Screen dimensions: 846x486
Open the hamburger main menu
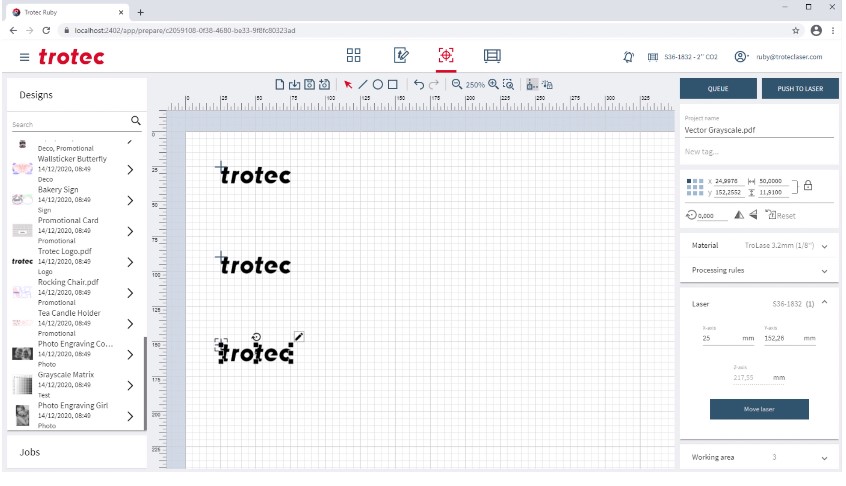[24, 57]
